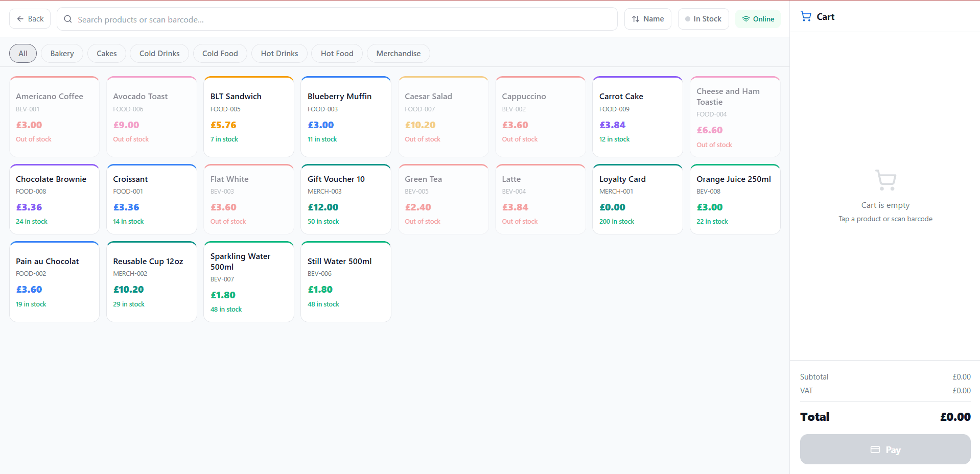Select the All category tab

23,53
